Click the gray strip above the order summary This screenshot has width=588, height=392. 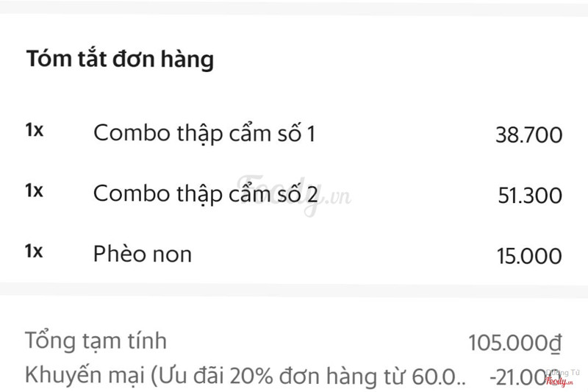coord(294,7)
